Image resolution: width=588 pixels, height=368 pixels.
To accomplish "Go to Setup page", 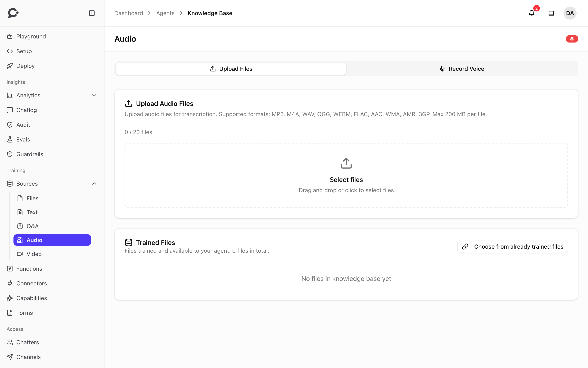I will coord(52,51).
